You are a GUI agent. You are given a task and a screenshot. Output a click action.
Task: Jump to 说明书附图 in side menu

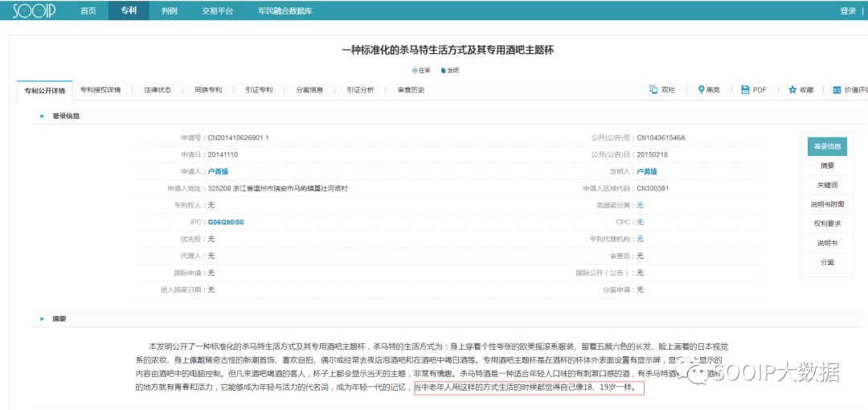click(x=827, y=204)
